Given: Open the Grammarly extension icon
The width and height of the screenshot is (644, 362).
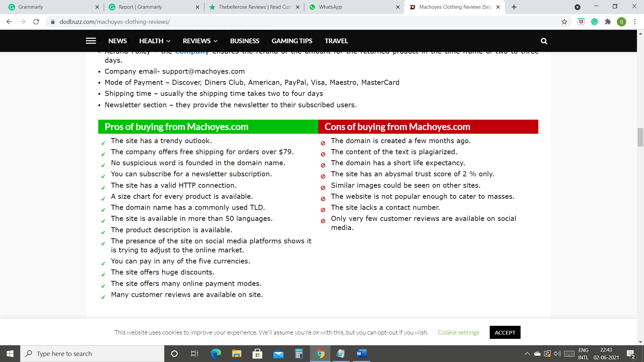Looking at the screenshot, I should 594,22.
